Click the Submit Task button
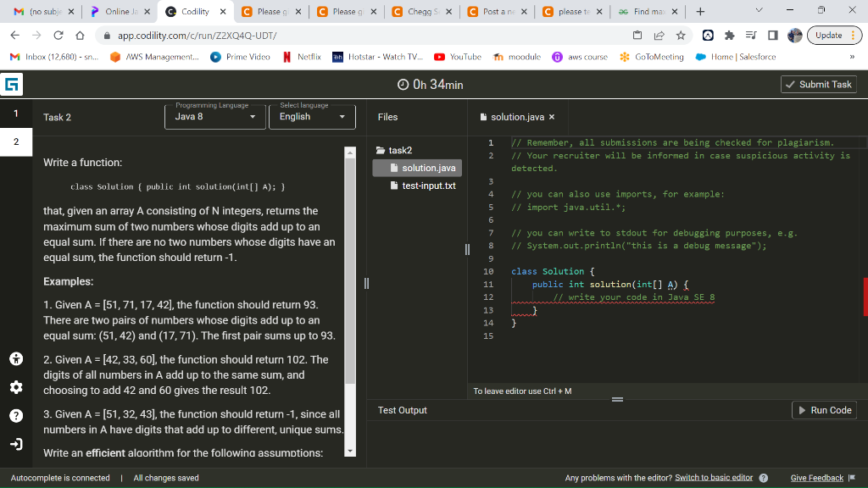 click(819, 85)
